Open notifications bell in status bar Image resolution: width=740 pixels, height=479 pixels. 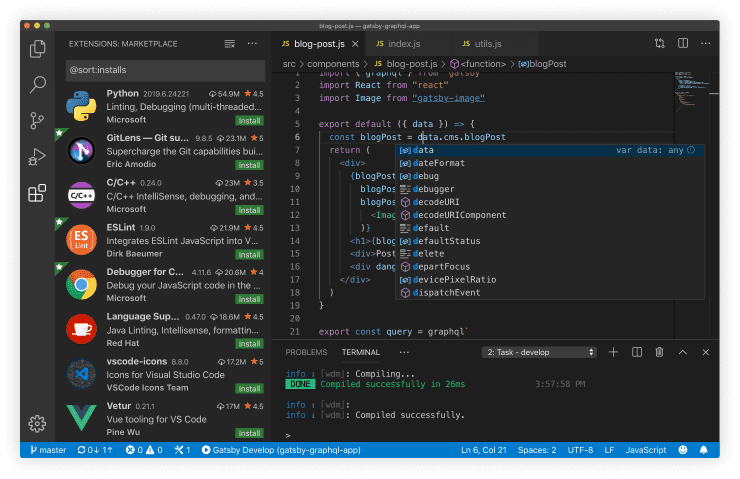coord(704,450)
